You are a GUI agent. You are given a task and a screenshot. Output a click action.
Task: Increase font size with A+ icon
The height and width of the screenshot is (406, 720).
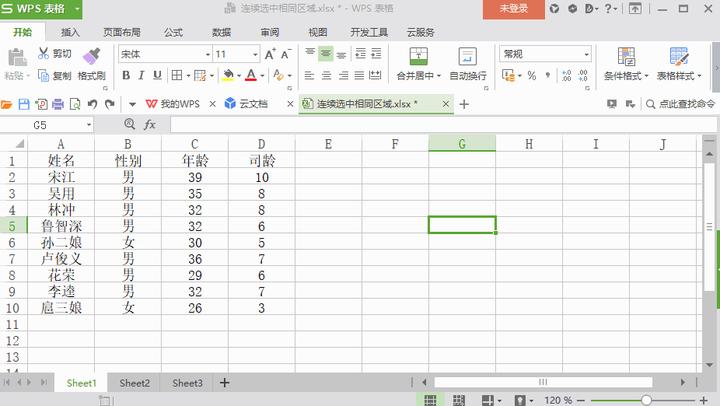point(270,54)
